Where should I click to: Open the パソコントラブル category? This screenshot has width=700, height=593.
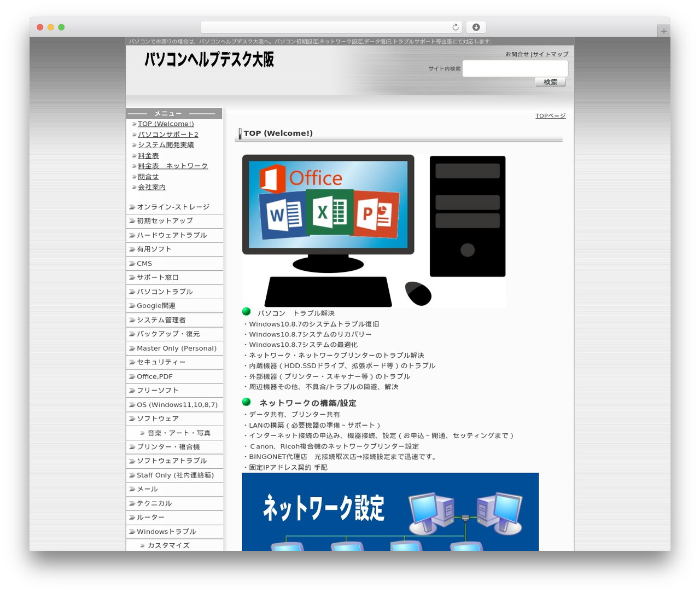point(174,292)
